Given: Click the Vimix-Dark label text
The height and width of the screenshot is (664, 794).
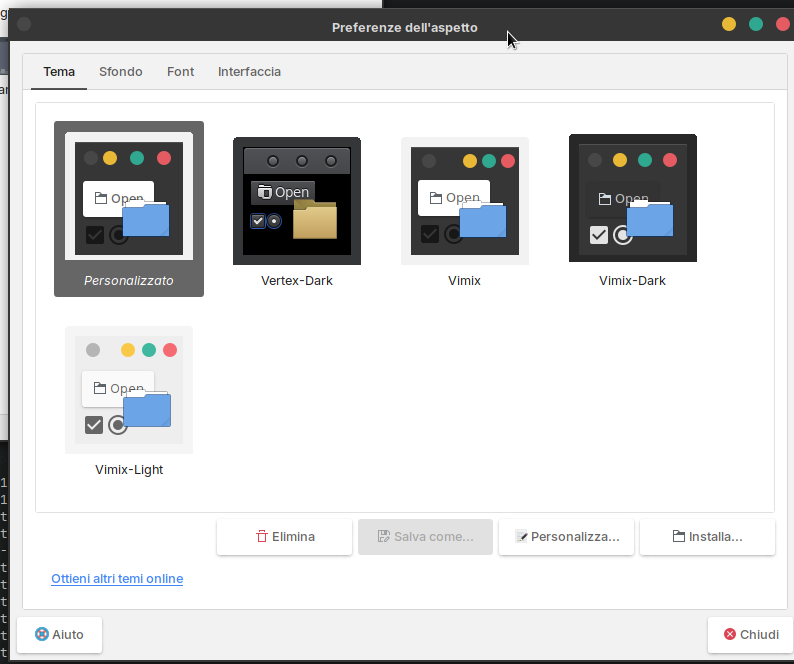Looking at the screenshot, I should click(632, 281).
